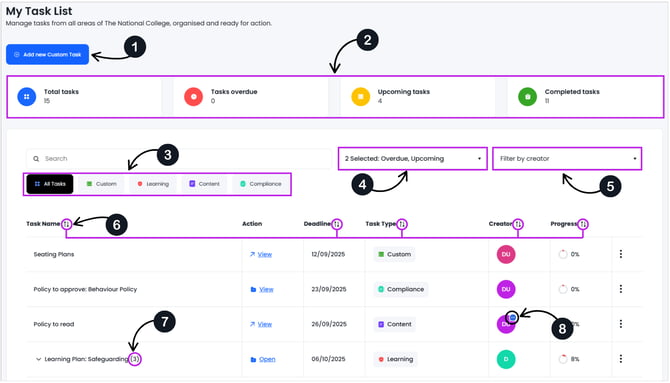Filter by the Learning tab

(153, 184)
